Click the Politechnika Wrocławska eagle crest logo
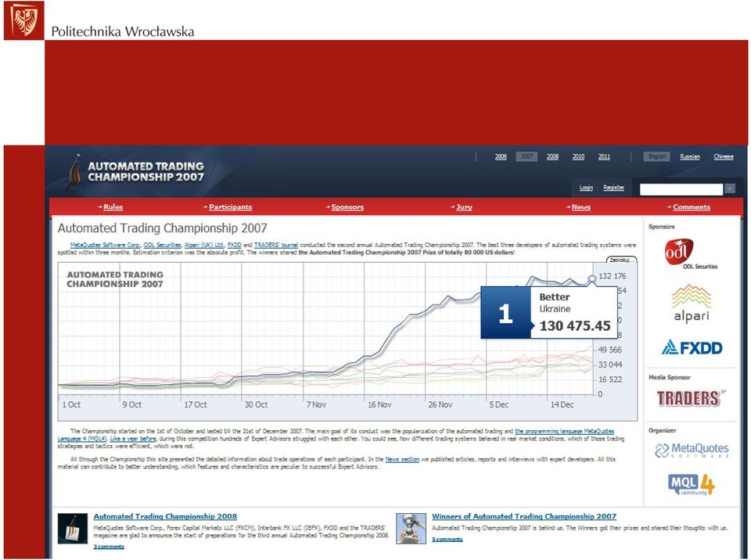 24,20
